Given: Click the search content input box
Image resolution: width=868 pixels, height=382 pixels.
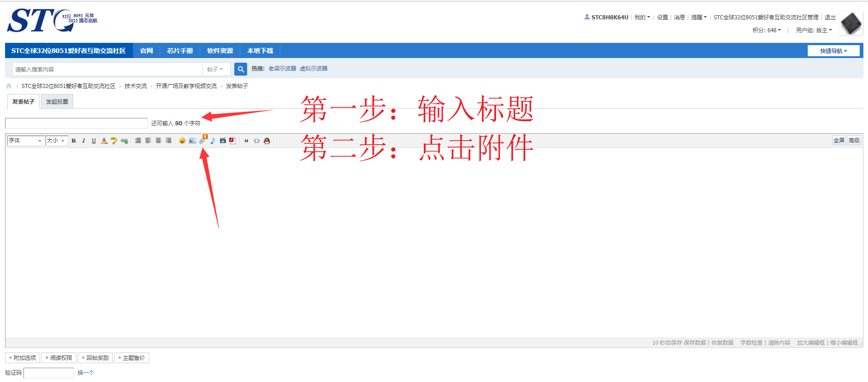Looking at the screenshot, I should (x=107, y=69).
